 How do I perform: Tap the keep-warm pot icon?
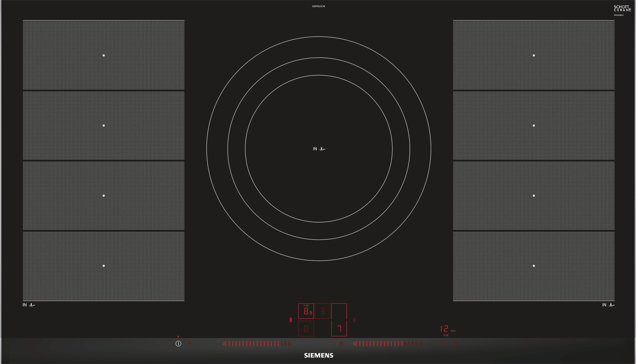(341, 344)
